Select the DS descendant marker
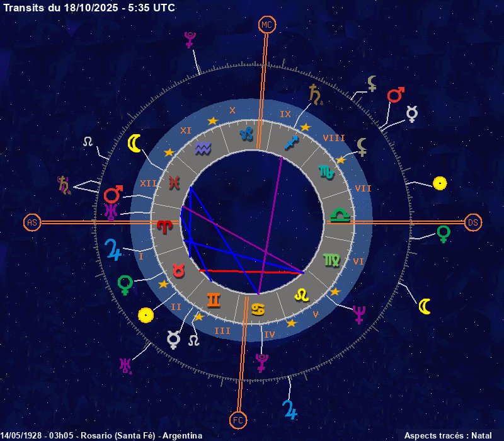Viewport: 504px width, 441px height. (x=473, y=222)
